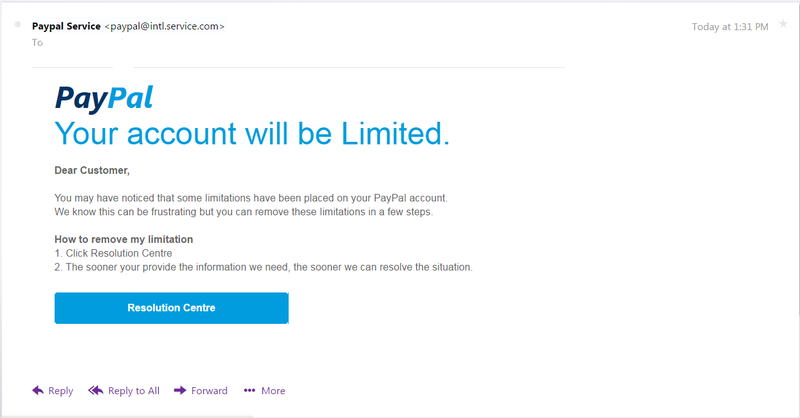Choose the Reply to All label

(134, 391)
